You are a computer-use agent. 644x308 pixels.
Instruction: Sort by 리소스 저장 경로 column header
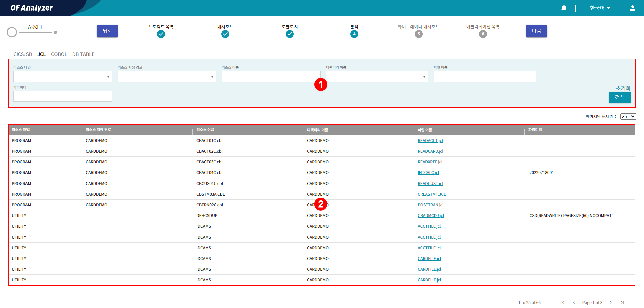click(98, 130)
